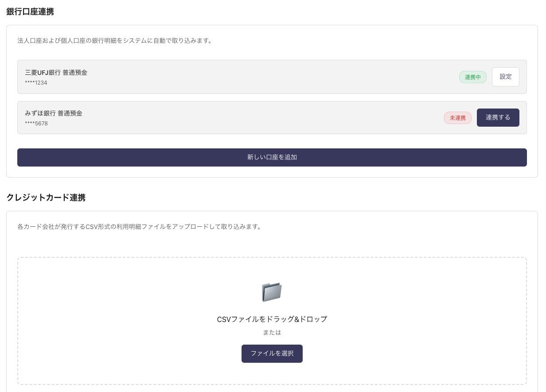Click the bank statement import description text

pyautogui.click(x=115, y=41)
